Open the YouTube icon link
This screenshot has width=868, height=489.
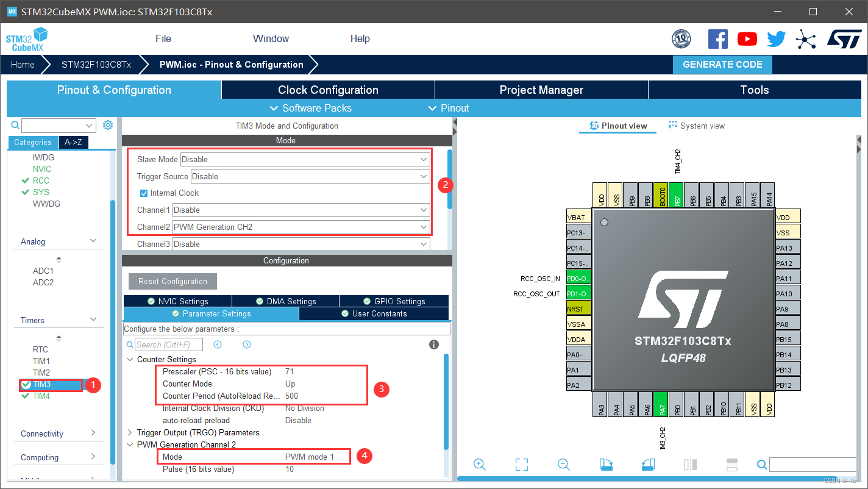coord(747,39)
